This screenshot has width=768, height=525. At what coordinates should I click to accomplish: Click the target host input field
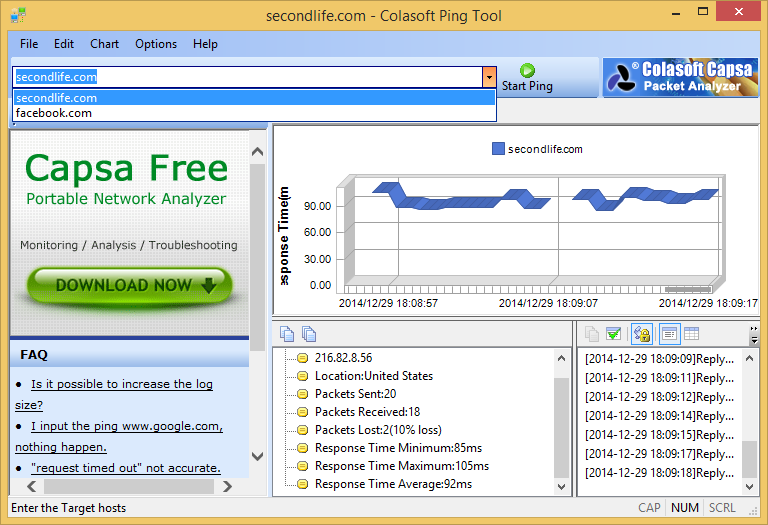click(x=248, y=77)
